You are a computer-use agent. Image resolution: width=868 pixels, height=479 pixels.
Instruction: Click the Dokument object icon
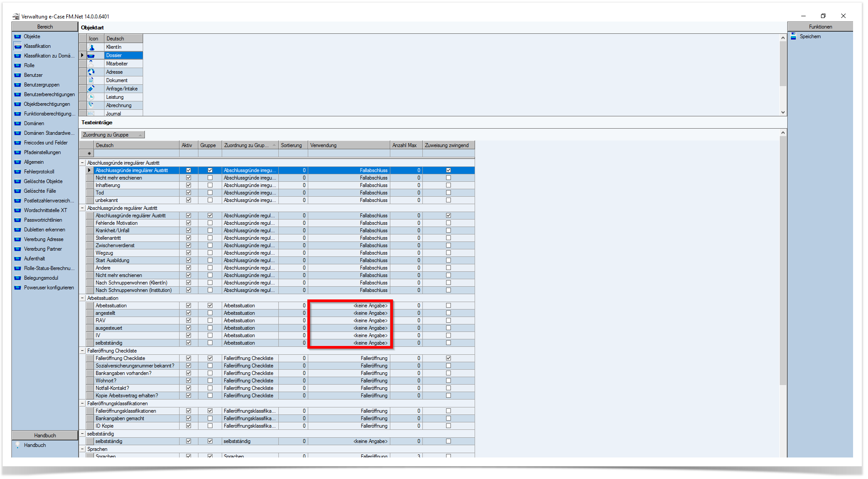pyautogui.click(x=91, y=80)
